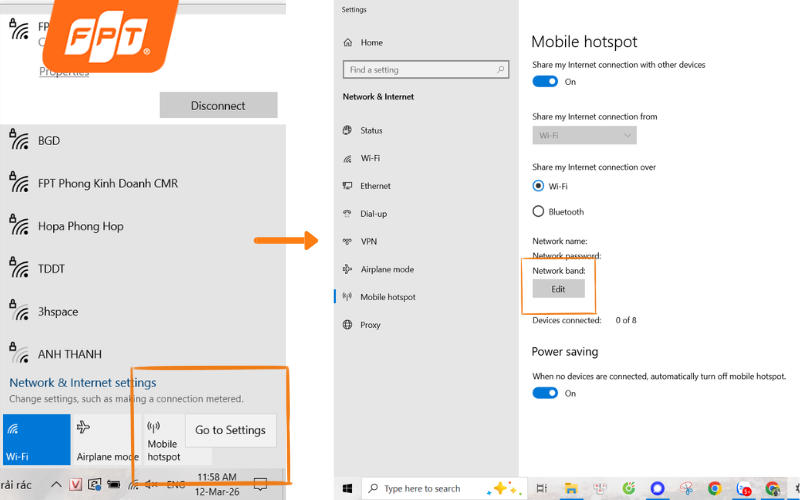Click the Find a setting search box
This screenshot has width=800, height=500.
pos(425,70)
